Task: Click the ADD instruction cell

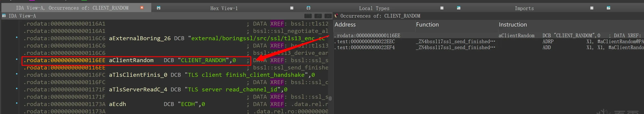Action: point(547,47)
